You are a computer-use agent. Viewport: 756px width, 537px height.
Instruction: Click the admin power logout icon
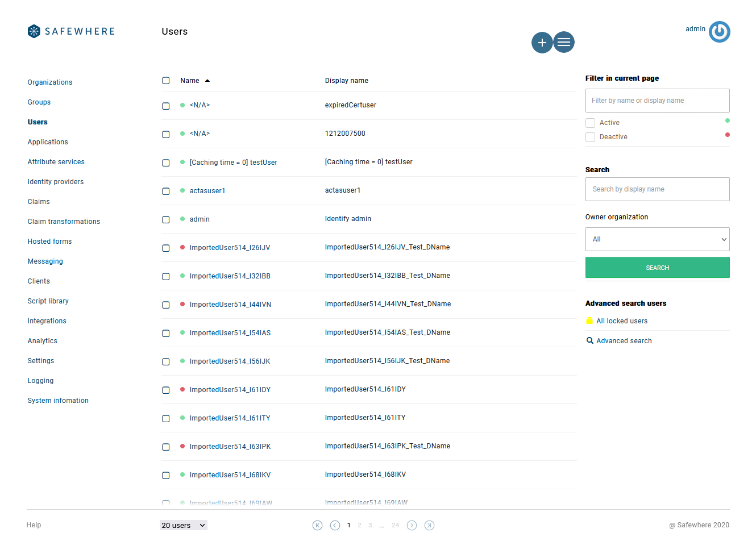pyautogui.click(x=719, y=32)
